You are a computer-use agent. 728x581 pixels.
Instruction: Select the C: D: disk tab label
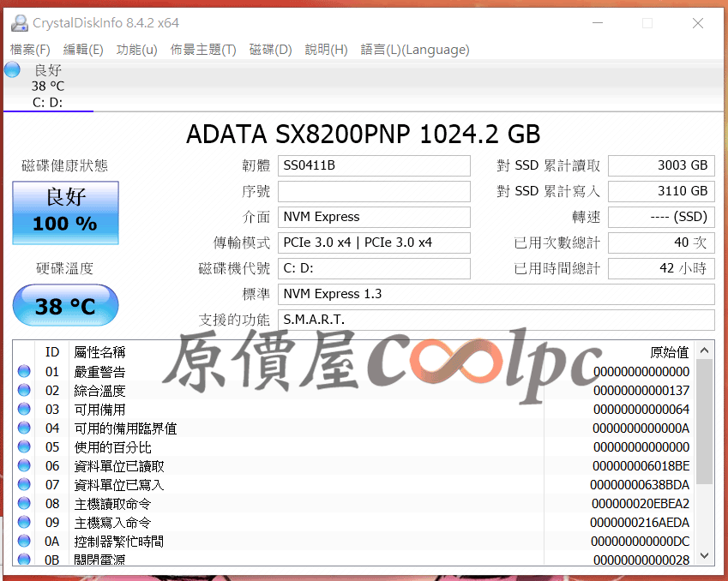[47, 103]
